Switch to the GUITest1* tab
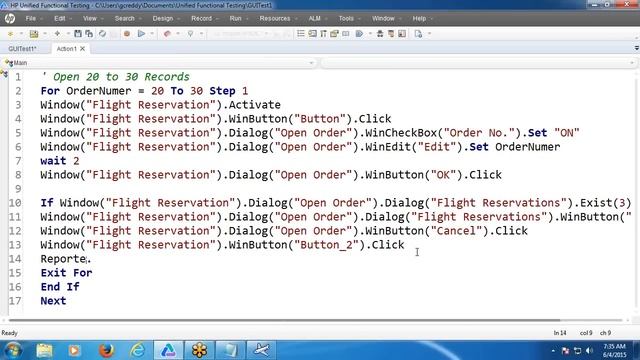The image size is (640, 360). 22,49
